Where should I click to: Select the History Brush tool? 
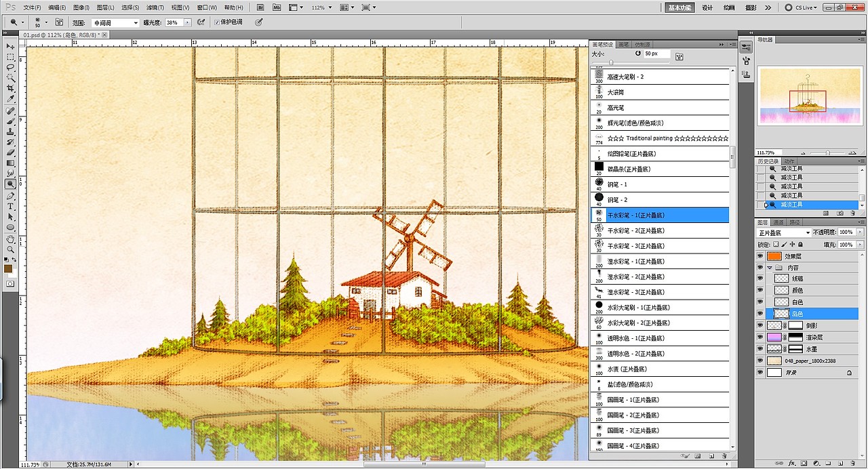click(11, 142)
